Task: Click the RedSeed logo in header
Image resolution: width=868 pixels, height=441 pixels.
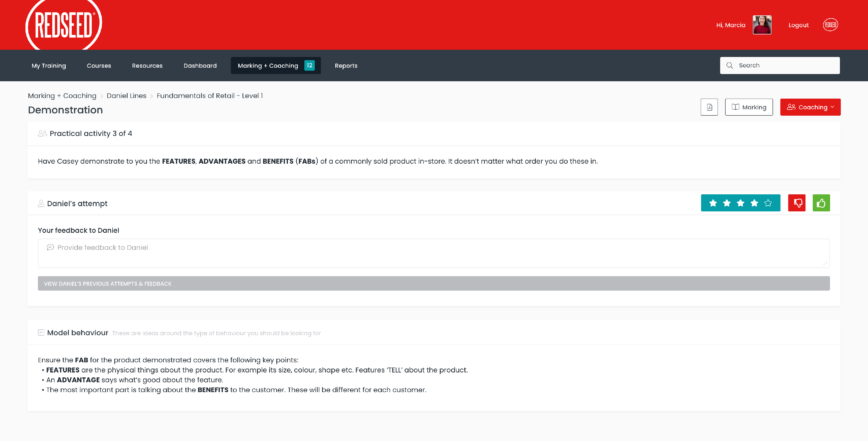Action: 64,25
